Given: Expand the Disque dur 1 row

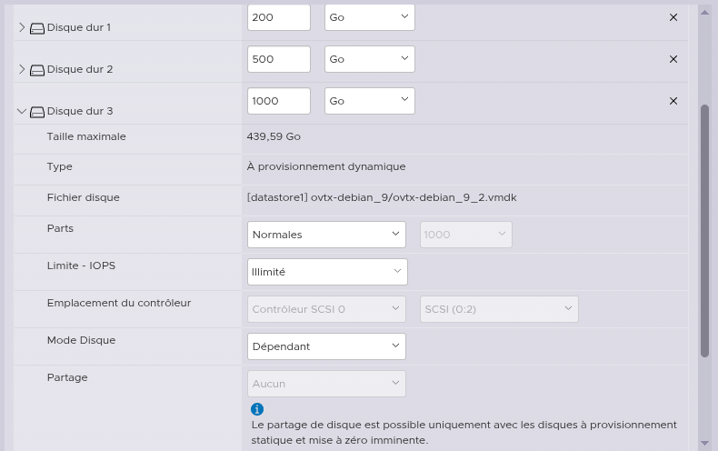Looking at the screenshot, I should [x=22, y=27].
